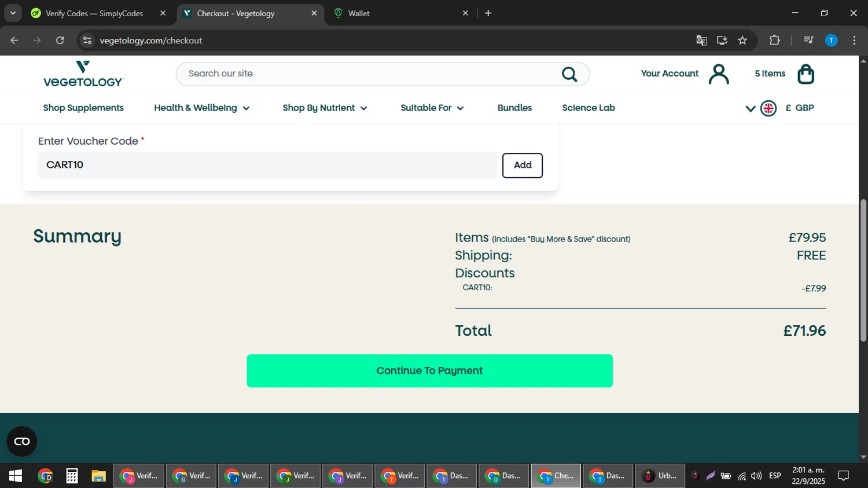Reload the checkout page
This screenshot has height=488, width=868.
60,41
